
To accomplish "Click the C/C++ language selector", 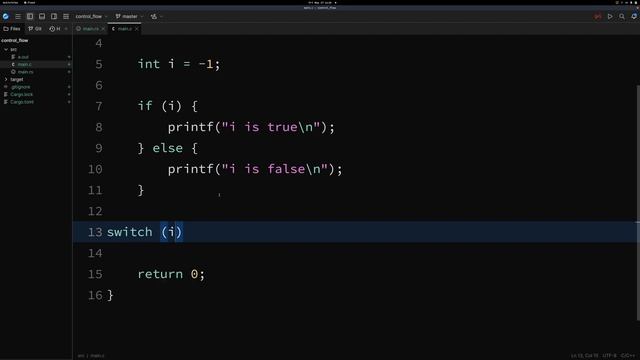I will click(628, 356).
